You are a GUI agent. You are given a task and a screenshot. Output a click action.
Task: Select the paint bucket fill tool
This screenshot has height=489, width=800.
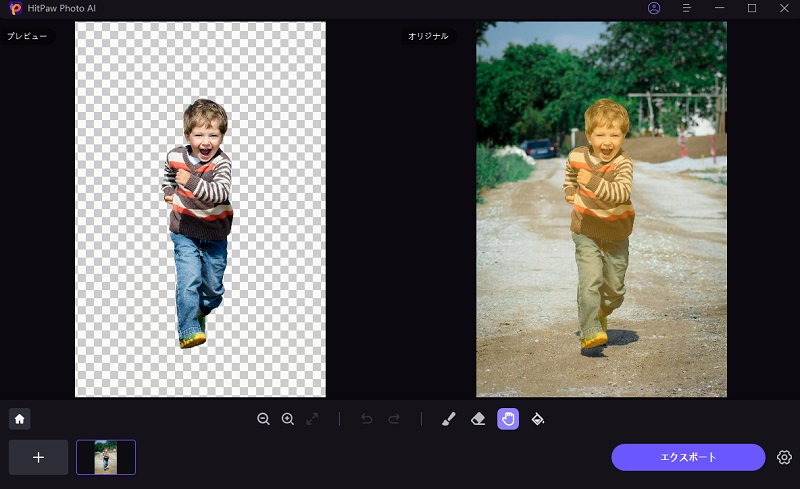(538, 419)
